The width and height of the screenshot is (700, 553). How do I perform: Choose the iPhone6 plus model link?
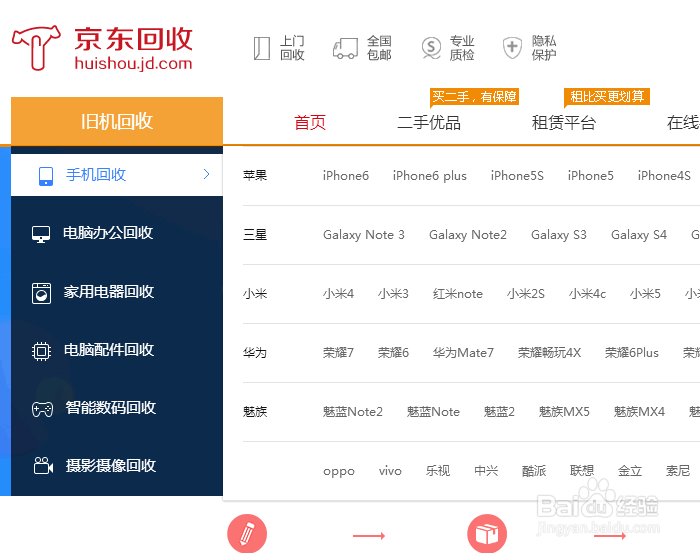pos(429,176)
